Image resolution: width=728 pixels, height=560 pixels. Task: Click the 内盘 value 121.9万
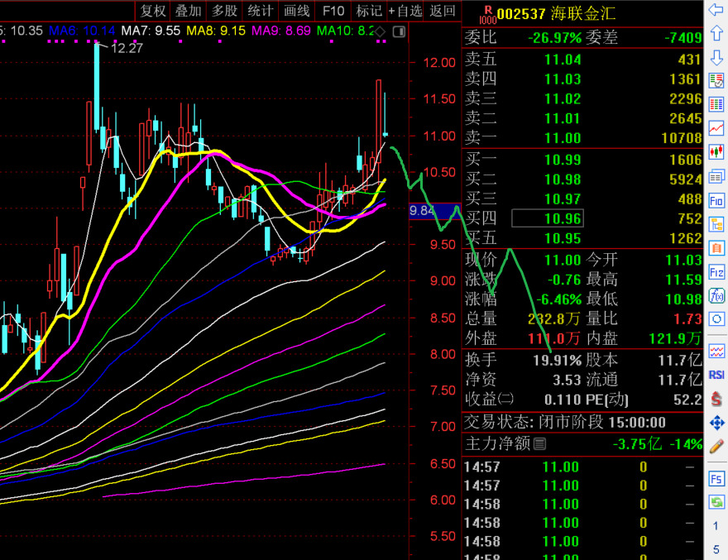[x=675, y=338]
